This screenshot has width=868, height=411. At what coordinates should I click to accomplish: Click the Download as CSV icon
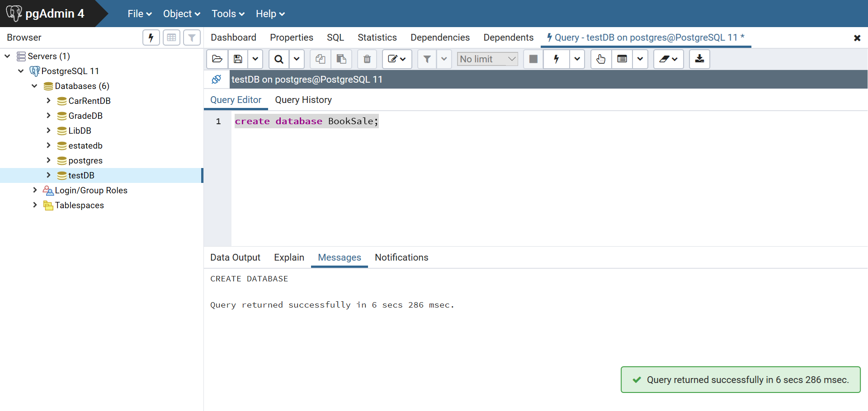pyautogui.click(x=699, y=59)
